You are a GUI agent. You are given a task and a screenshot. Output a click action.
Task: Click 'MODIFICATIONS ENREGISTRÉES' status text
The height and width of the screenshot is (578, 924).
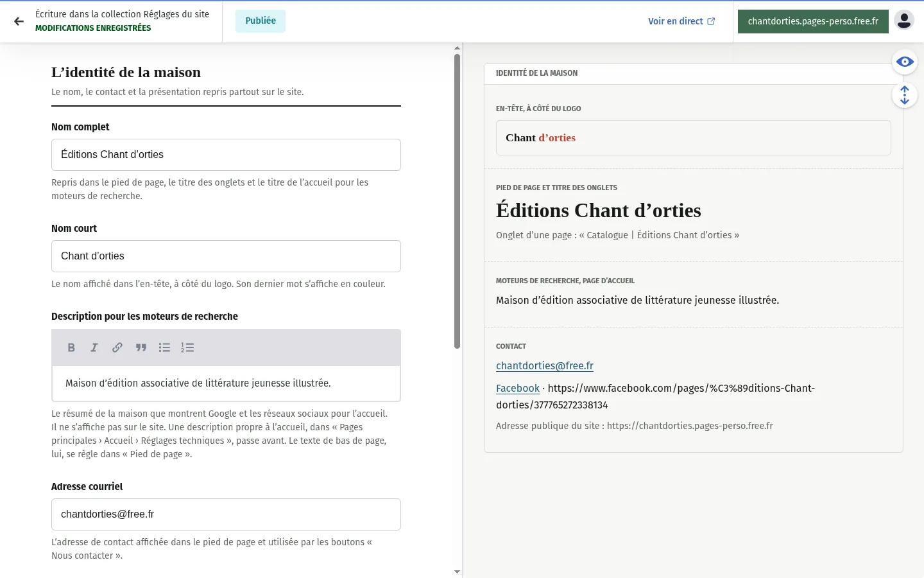coord(93,28)
